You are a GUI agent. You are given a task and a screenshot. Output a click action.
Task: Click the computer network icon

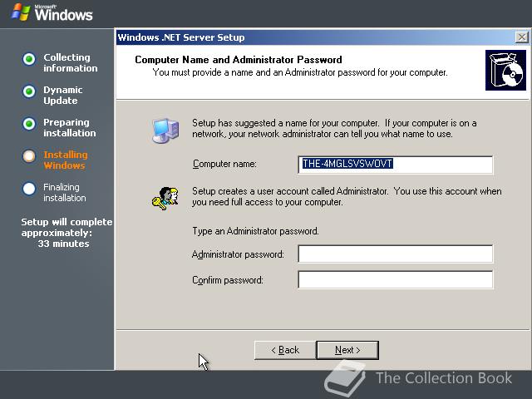(165, 131)
